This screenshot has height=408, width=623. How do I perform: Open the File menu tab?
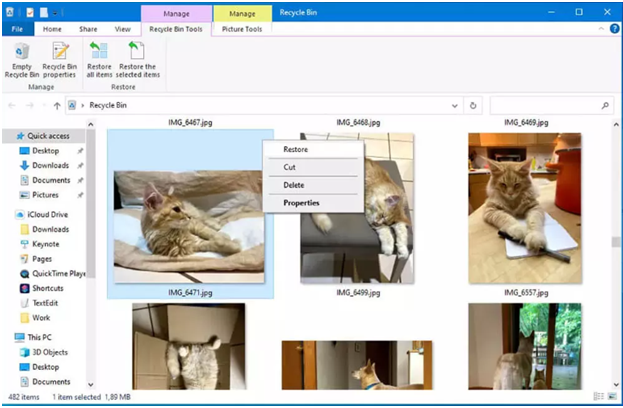[17, 30]
